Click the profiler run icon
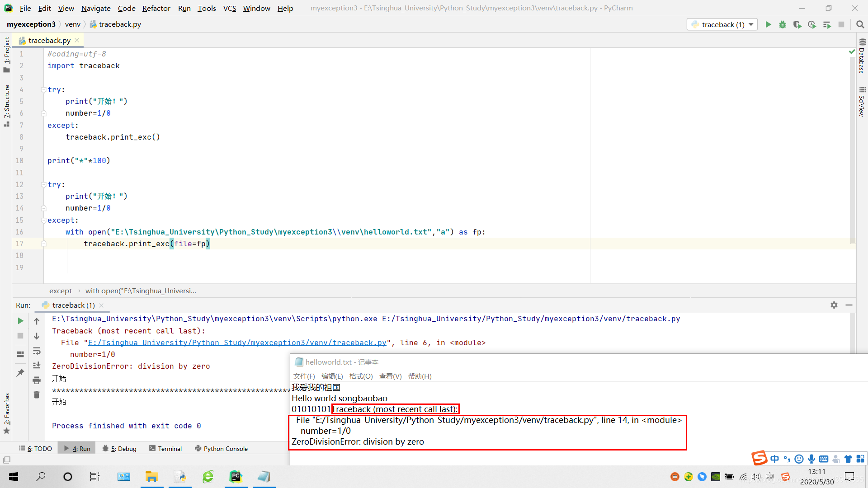This screenshot has width=868, height=488. [x=812, y=24]
